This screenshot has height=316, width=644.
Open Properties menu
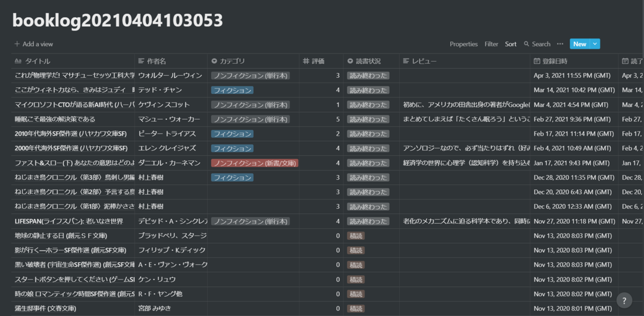pyautogui.click(x=464, y=44)
